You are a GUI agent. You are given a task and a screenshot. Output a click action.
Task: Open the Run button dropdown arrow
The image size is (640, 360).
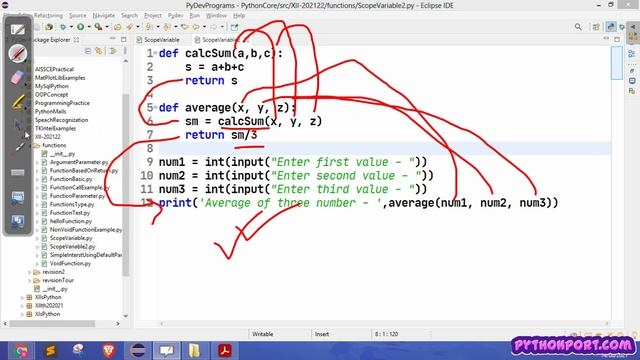coord(89,27)
